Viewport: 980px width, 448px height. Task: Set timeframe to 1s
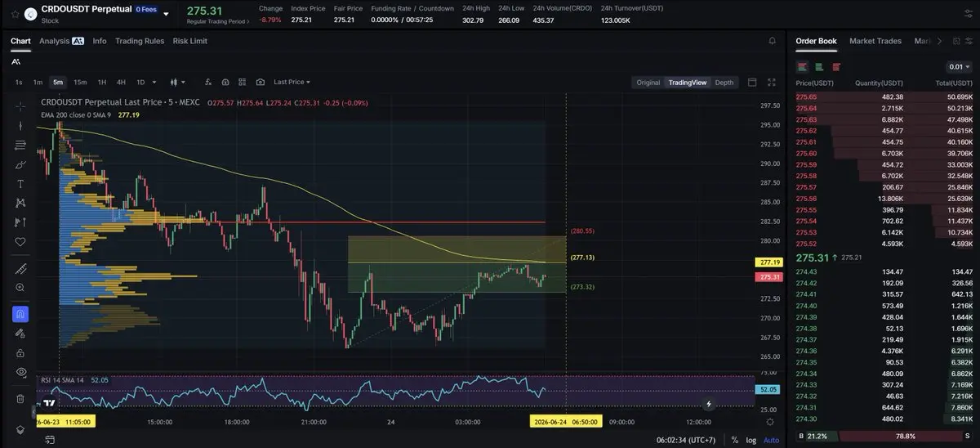(19, 82)
